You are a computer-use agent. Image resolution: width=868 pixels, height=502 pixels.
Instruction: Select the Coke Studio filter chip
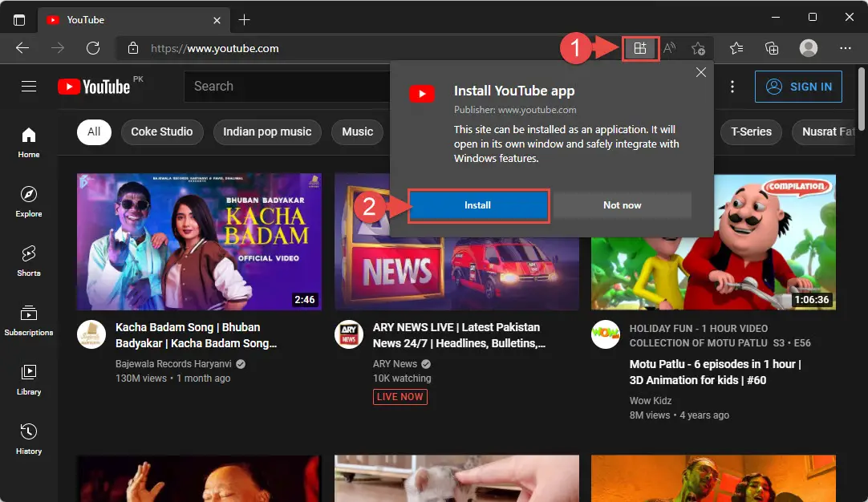pos(161,132)
